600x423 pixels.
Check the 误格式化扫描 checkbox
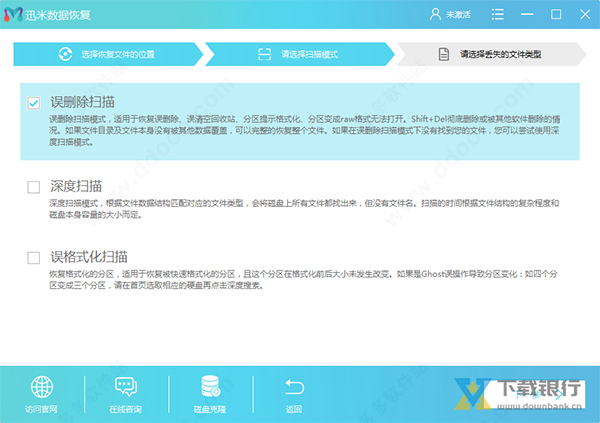point(34,258)
